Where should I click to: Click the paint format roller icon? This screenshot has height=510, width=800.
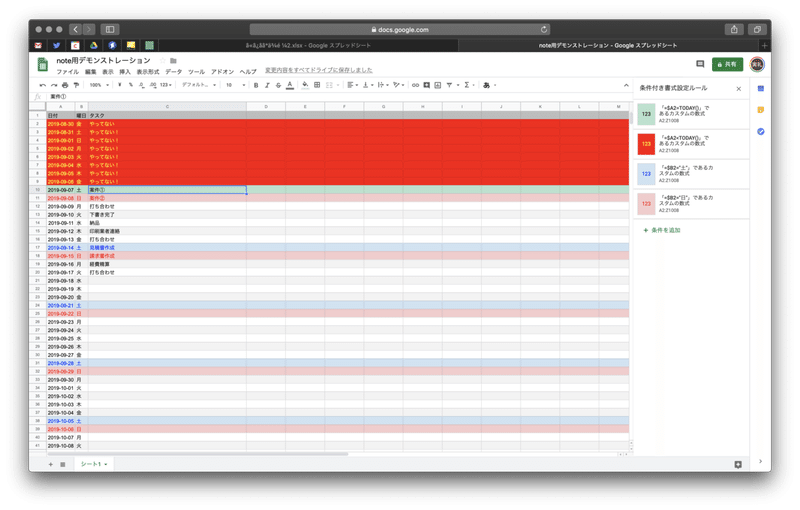76,85
